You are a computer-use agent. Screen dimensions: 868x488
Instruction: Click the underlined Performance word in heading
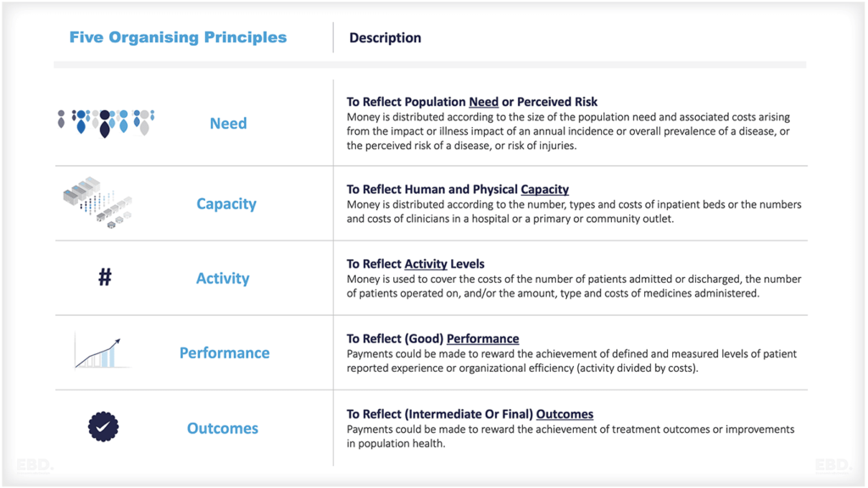coord(482,338)
